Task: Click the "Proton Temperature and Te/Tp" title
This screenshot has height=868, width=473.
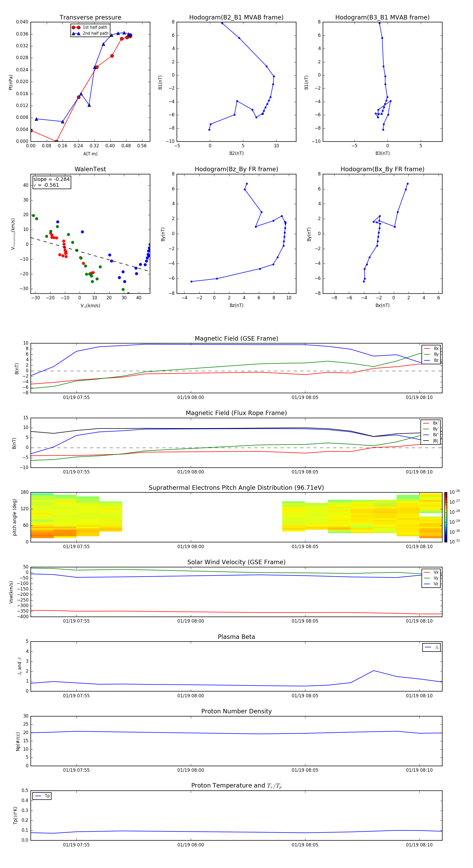Action: [236, 786]
